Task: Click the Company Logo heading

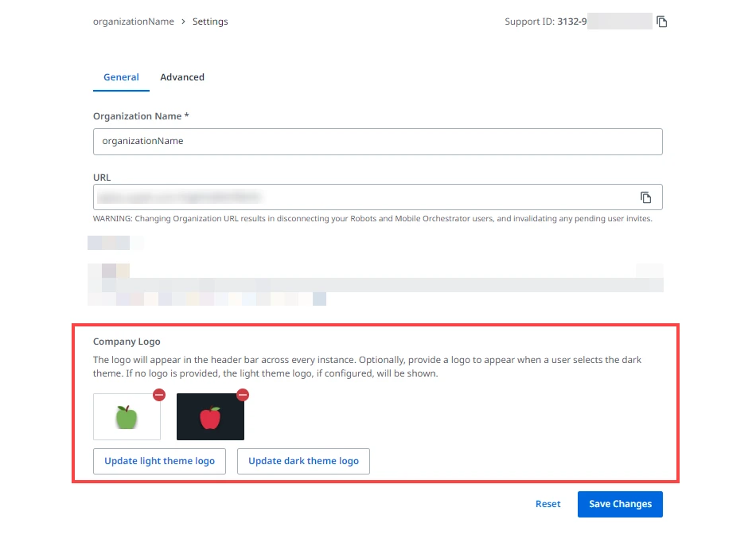Action: tap(127, 342)
